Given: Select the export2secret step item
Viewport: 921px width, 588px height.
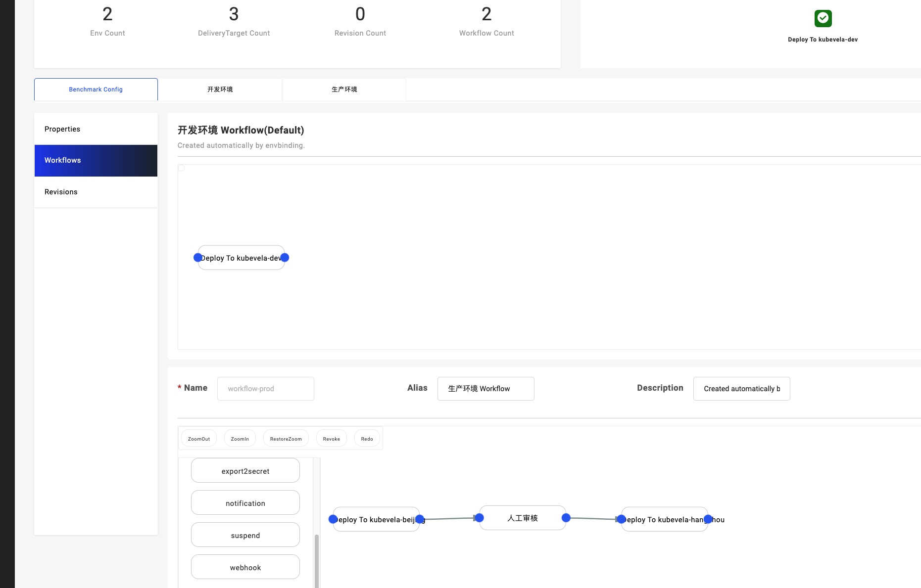Looking at the screenshot, I should (x=245, y=471).
